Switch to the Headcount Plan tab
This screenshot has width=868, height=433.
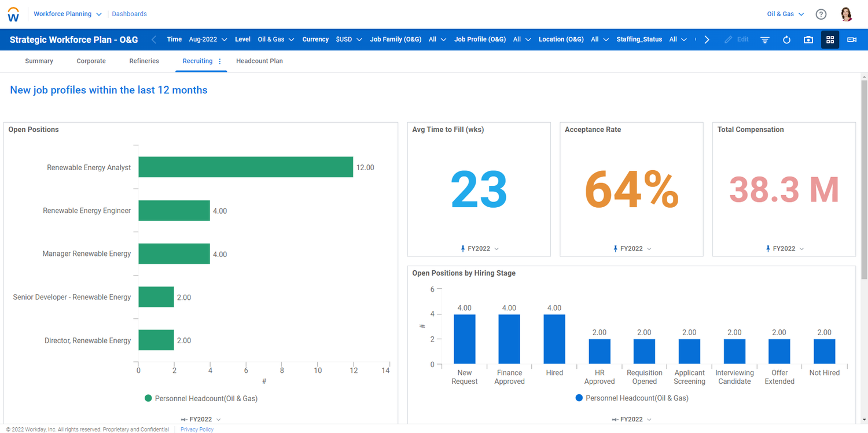pyautogui.click(x=259, y=61)
